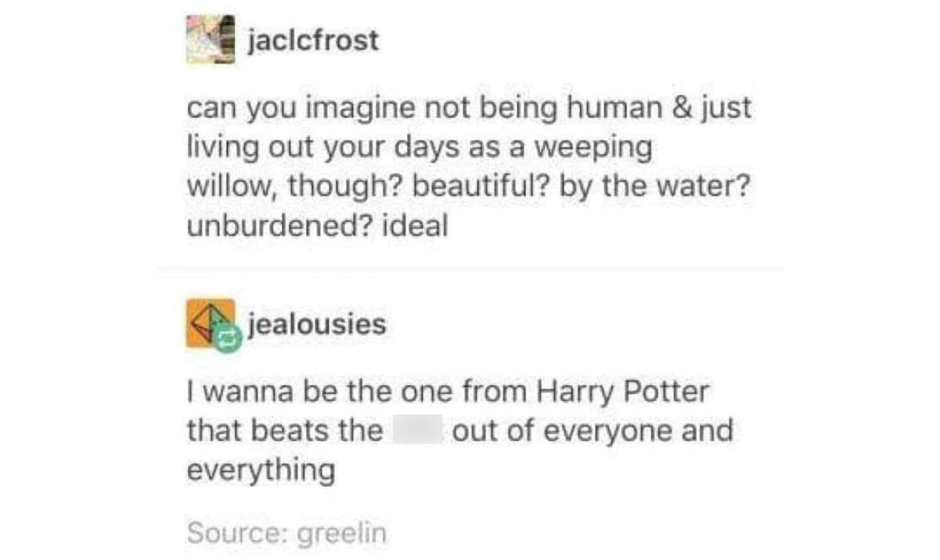Screen dimensions: 940x560
Task: Open the jealousies username link
Action: click(316, 323)
